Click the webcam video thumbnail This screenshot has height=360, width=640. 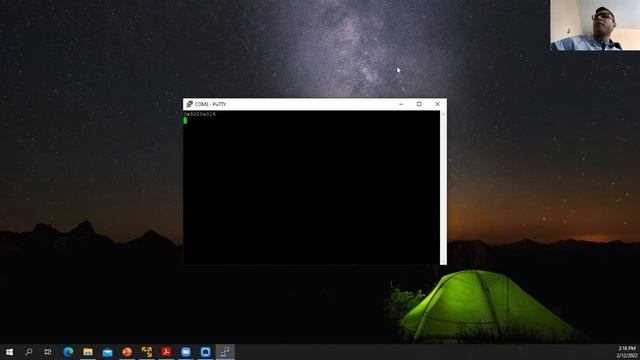coord(595,25)
